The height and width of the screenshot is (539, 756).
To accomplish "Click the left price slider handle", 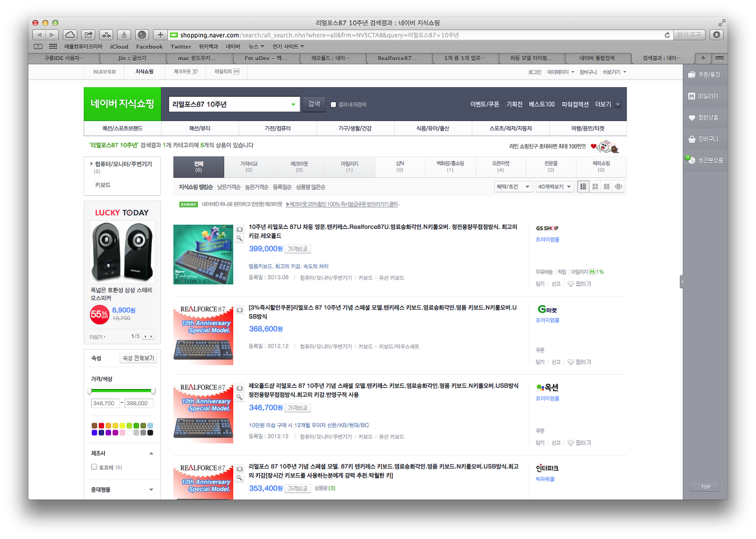I will pos(90,391).
